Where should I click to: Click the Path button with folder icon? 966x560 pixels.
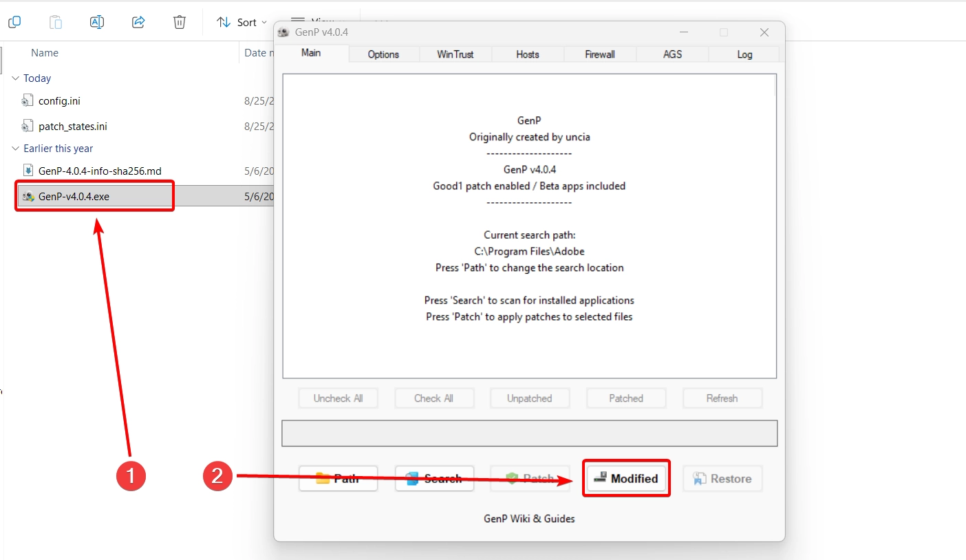pyautogui.click(x=338, y=479)
